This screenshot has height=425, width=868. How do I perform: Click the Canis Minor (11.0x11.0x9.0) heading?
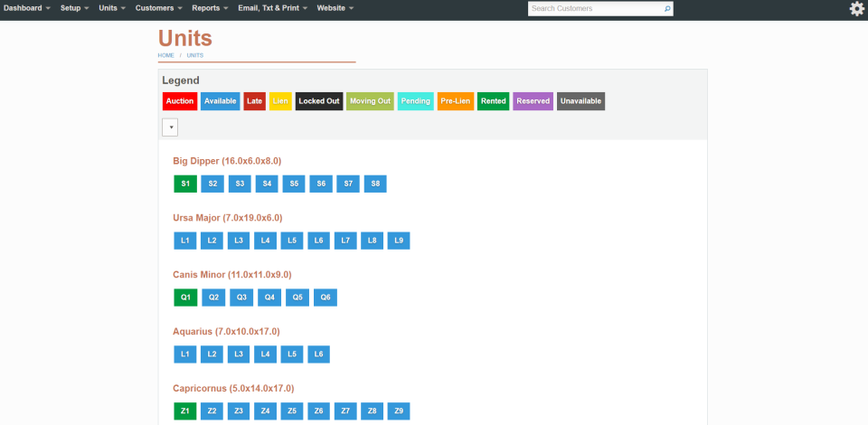coord(232,275)
